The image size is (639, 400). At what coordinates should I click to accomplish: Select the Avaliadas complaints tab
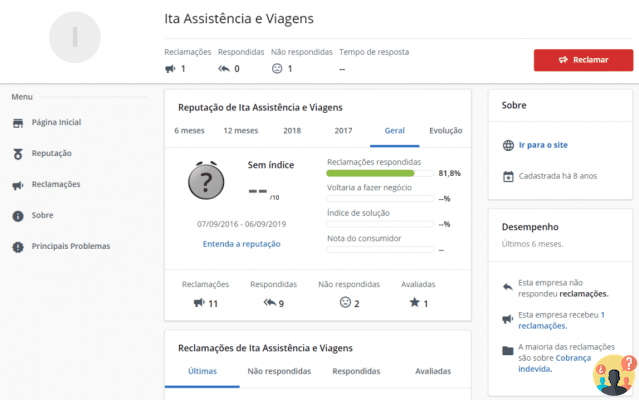pos(433,371)
